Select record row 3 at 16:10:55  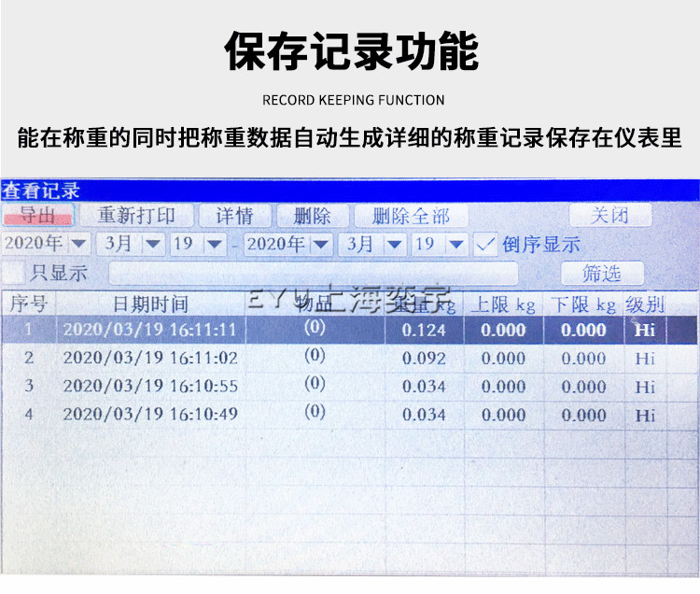tap(149, 386)
